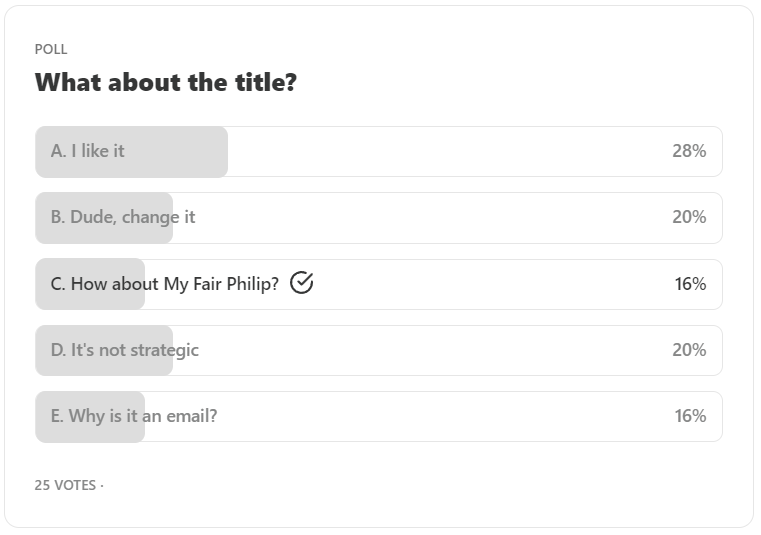Click the 25 VOTES count text
This screenshot has width=761, height=535.
tap(65, 485)
